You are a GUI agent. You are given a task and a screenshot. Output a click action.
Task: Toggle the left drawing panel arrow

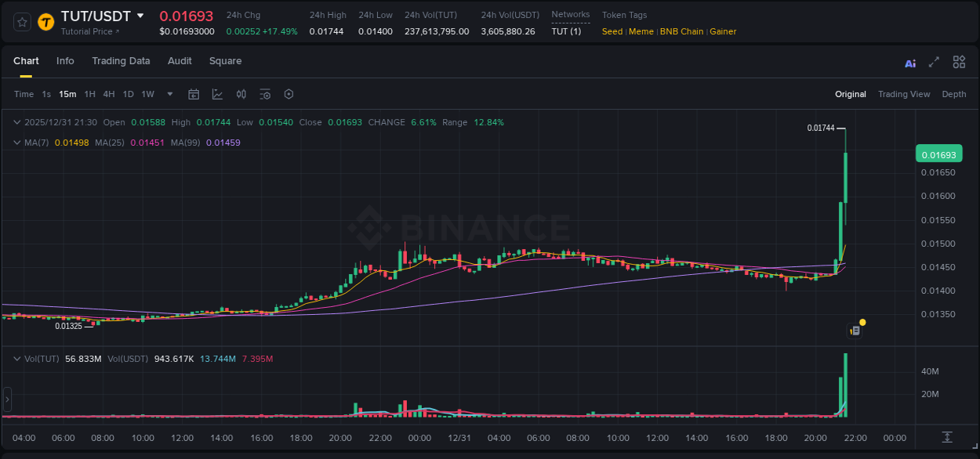tap(6, 399)
